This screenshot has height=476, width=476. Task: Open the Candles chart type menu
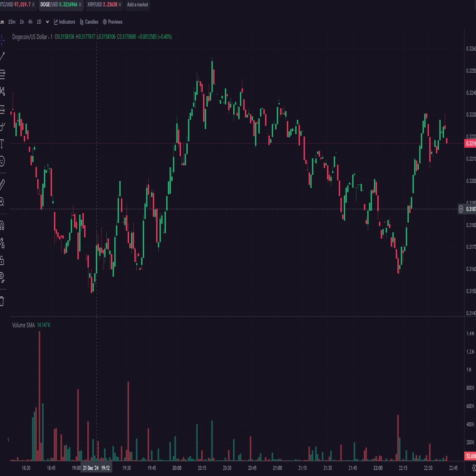point(89,22)
